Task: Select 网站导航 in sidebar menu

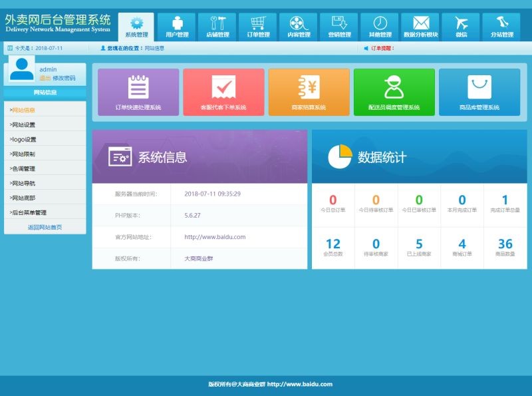Action: pyautogui.click(x=45, y=183)
